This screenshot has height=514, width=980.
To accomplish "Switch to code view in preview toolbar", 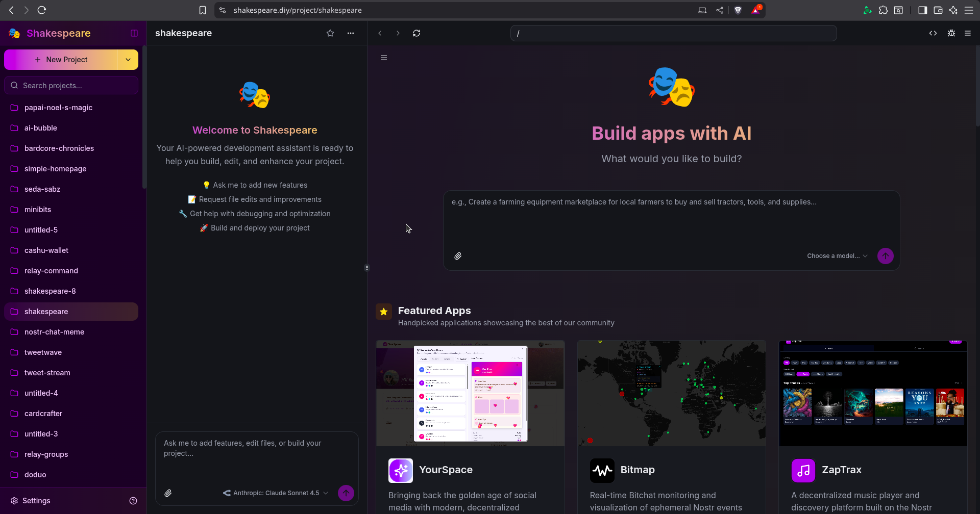I will tap(933, 33).
